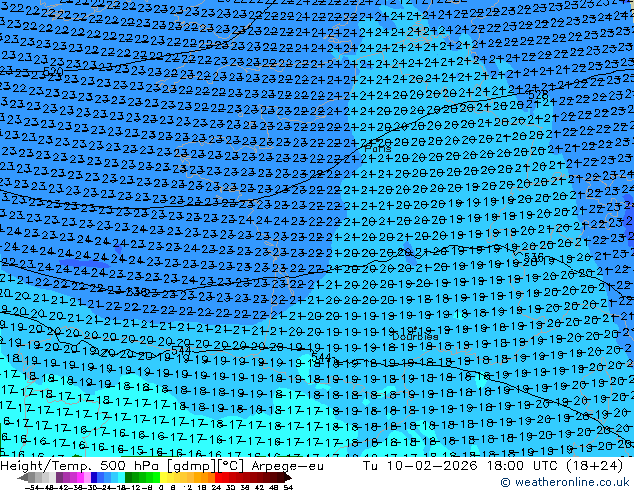Click the '18' legend tick value
The image size is (634, 490).
coord(201,488)
